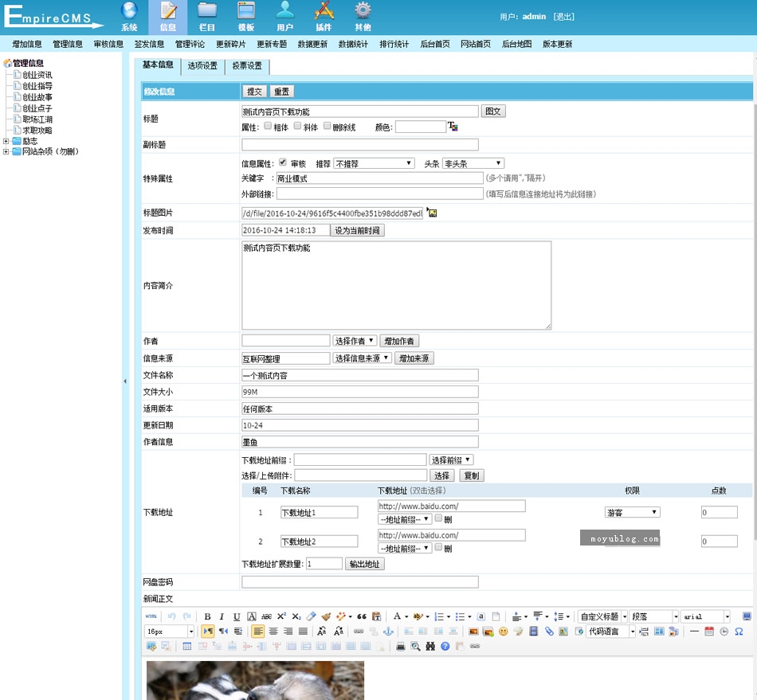This screenshot has height=700, width=757.
Task: Open the 推荐 recommendation dropdown
Action: [374, 163]
